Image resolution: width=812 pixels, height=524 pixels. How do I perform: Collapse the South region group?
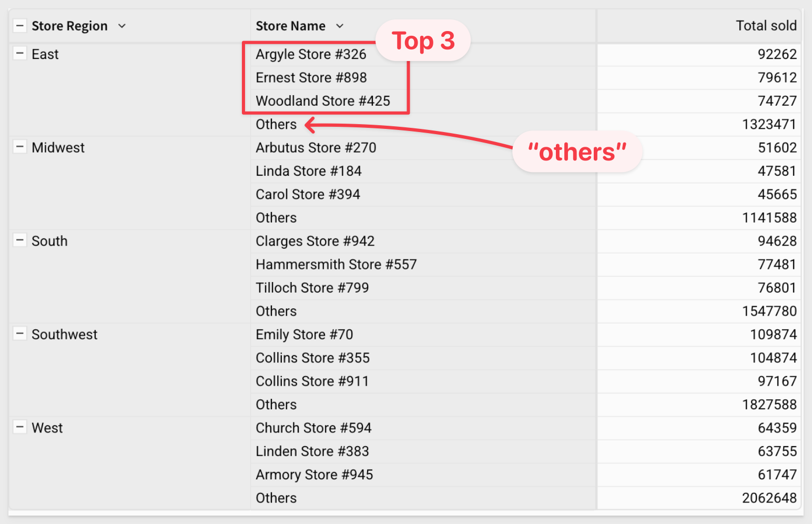tap(19, 240)
